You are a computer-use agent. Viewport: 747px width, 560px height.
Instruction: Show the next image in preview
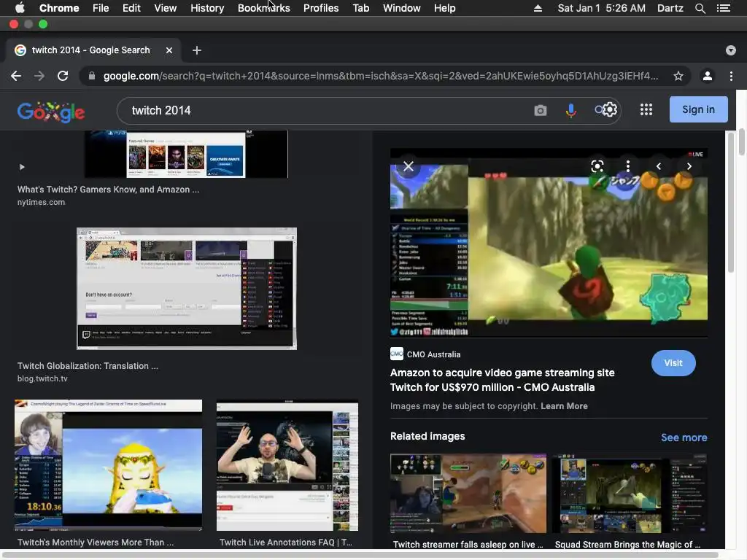point(689,166)
